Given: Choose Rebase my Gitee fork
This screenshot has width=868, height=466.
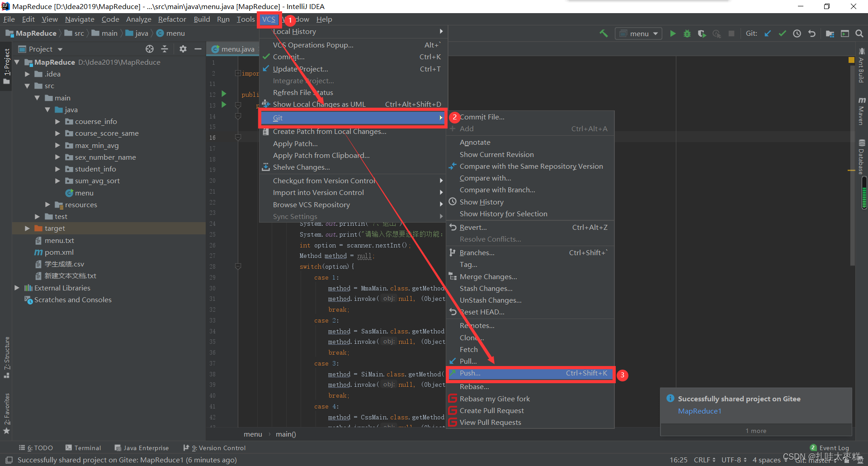Looking at the screenshot, I should click(x=530, y=399).
